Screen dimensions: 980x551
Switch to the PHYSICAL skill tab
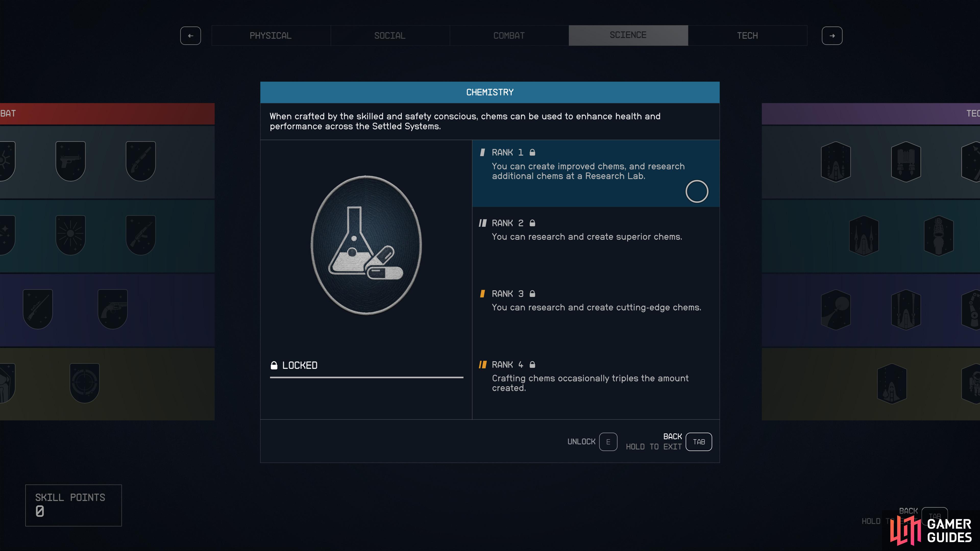point(271,35)
